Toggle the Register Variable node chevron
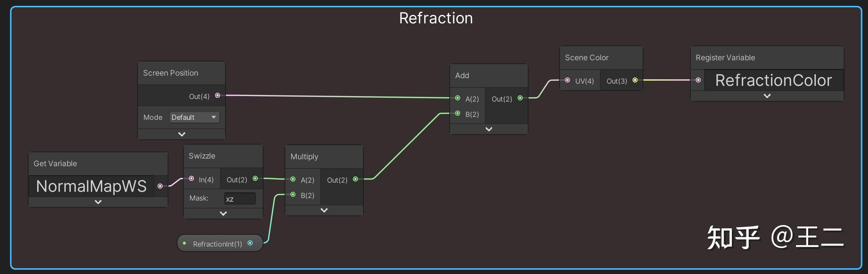The width and height of the screenshot is (868, 274). (767, 96)
